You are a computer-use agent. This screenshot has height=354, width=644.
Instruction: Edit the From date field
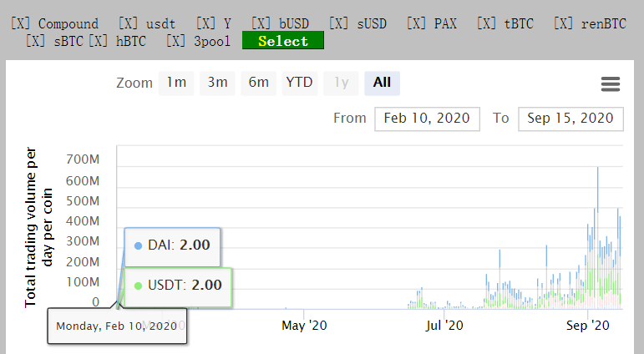click(427, 119)
